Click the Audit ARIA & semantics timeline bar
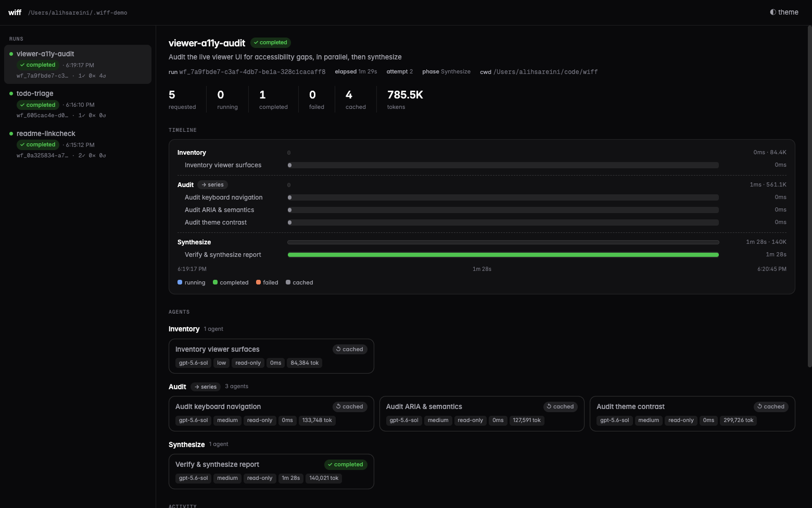The height and width of the screenshot is (508, 812). point(503,210)
